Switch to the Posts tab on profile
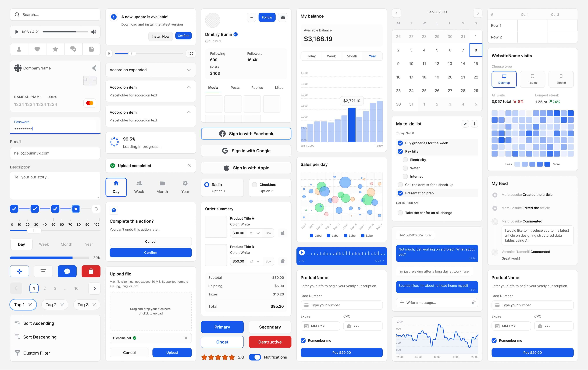This screenshot has height=370, width=588. point(235,87)
